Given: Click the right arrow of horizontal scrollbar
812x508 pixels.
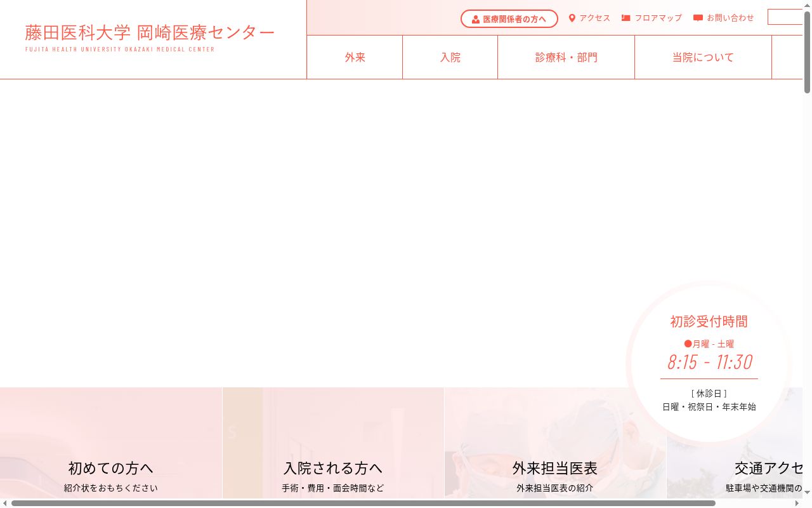Looking at the screenshot, I should tap(797, 504).
